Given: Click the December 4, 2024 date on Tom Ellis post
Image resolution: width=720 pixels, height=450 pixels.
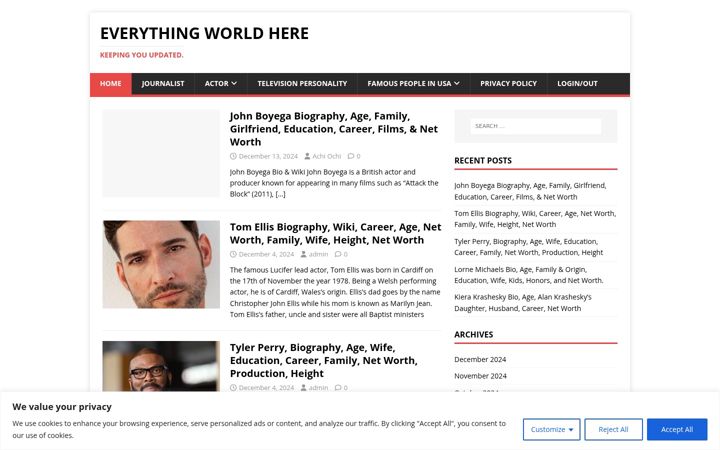Looking at the screenshot, I should tap(266, 254).
